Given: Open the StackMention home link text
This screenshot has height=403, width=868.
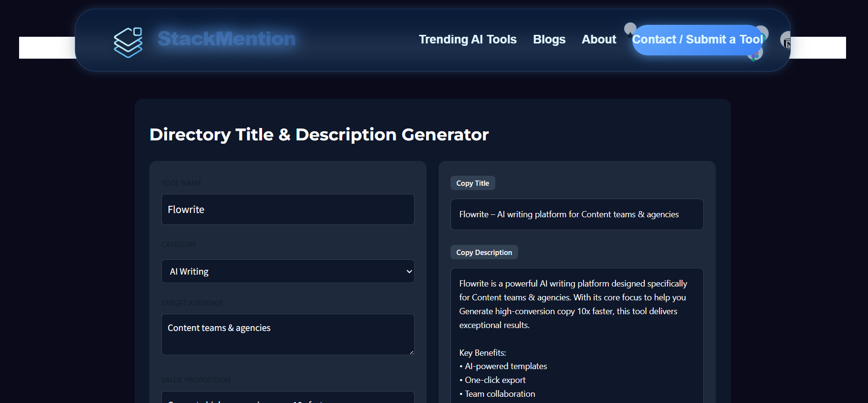Looking at the screenshot, I should pyautogui.click(x=227, y=39).
